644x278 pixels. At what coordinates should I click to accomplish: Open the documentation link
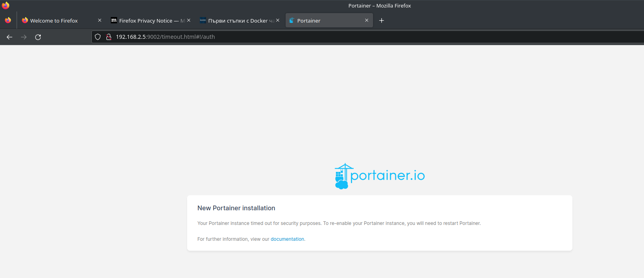click(287, 239)
